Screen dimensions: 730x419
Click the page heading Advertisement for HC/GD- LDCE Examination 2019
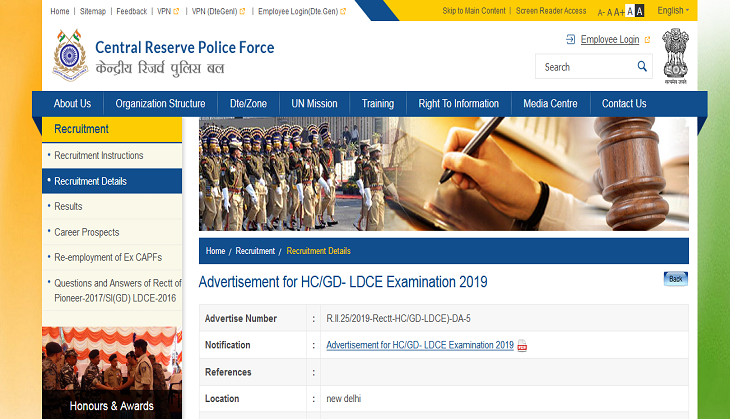[343, 282]
